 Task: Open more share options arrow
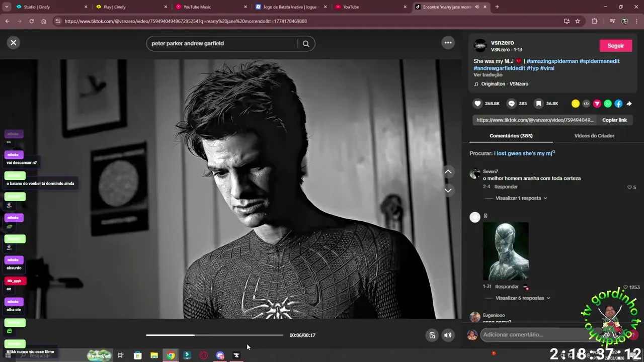629,104
